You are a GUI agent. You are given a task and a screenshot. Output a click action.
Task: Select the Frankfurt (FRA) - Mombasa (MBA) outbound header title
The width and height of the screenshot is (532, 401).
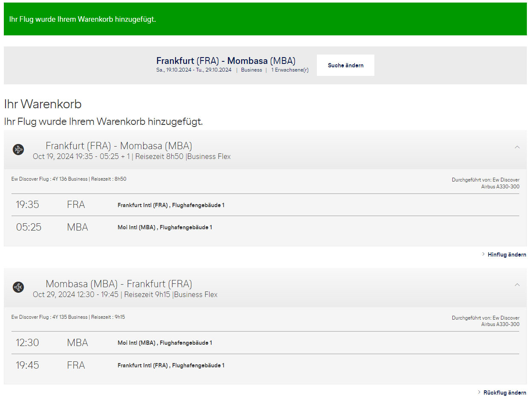tap(119, 146)
